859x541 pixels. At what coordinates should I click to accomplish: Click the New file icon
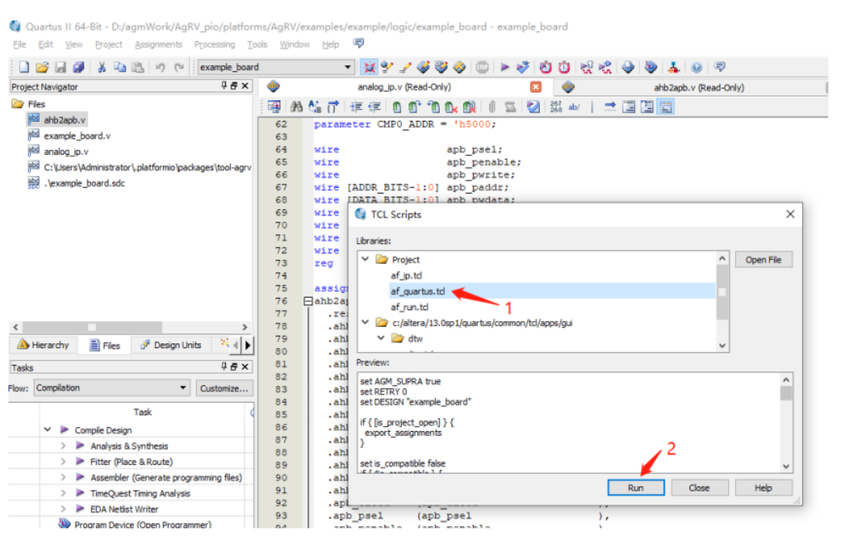[x=24, y=67]
